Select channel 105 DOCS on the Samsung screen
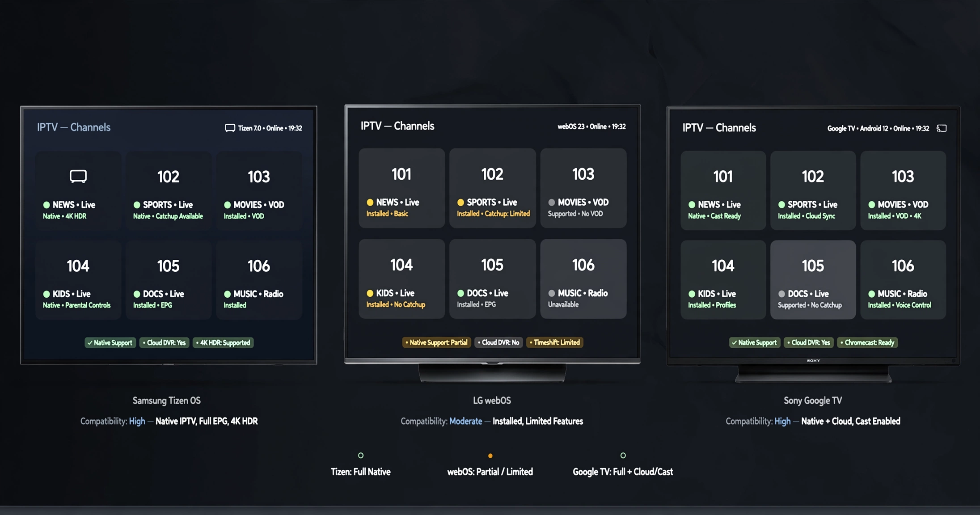The height and width of the screenshot is (515, 980). point(169,280)
